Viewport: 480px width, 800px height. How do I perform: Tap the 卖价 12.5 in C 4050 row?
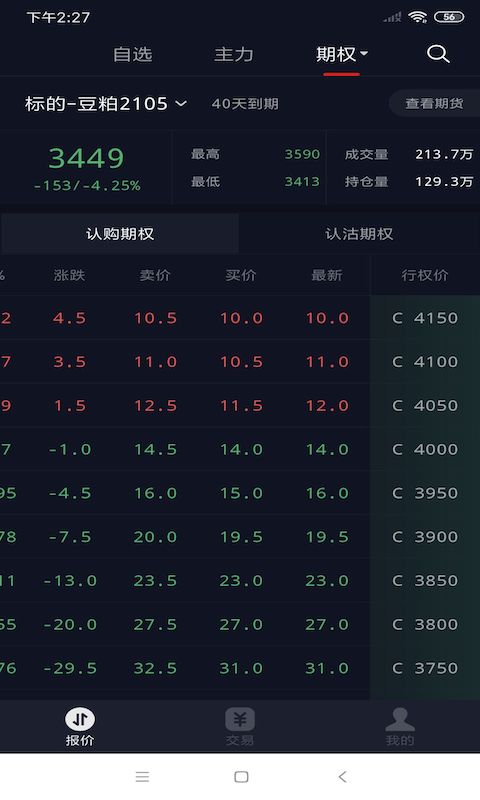[155, 406]
